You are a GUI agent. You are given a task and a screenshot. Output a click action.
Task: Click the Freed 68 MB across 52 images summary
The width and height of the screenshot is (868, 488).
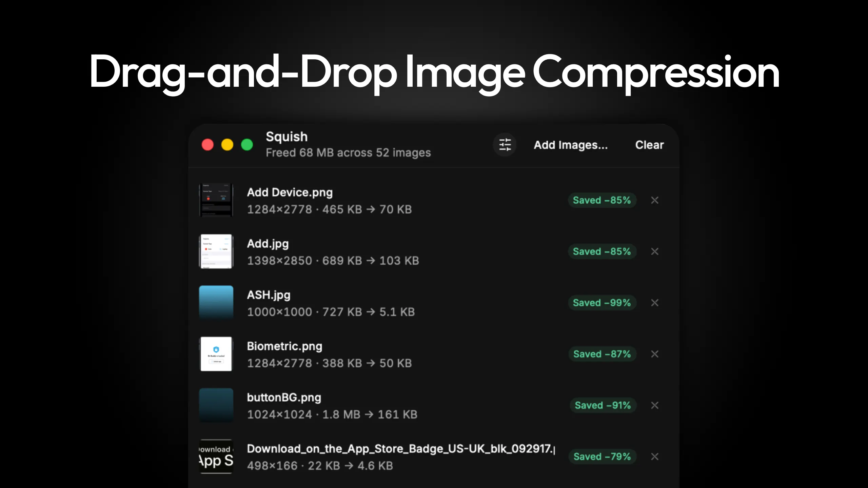tap(348, 153)
